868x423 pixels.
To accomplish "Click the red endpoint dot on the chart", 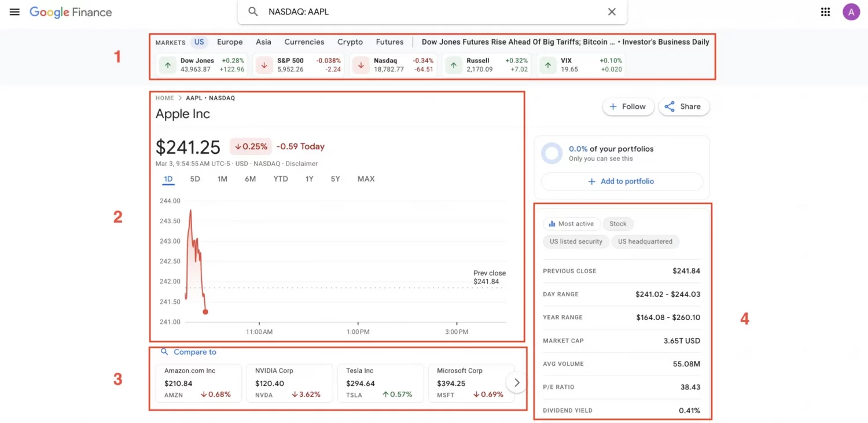I will point(205,312).
